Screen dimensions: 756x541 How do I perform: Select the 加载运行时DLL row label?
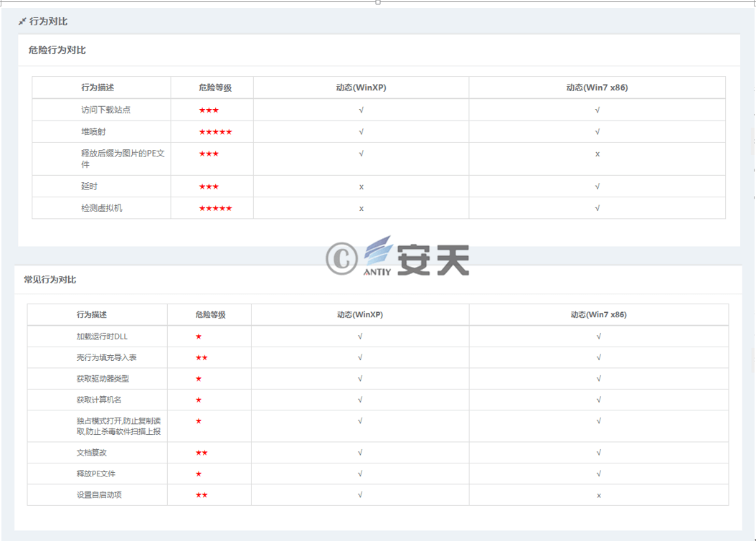pyautogui.click(x=102, y=337)
